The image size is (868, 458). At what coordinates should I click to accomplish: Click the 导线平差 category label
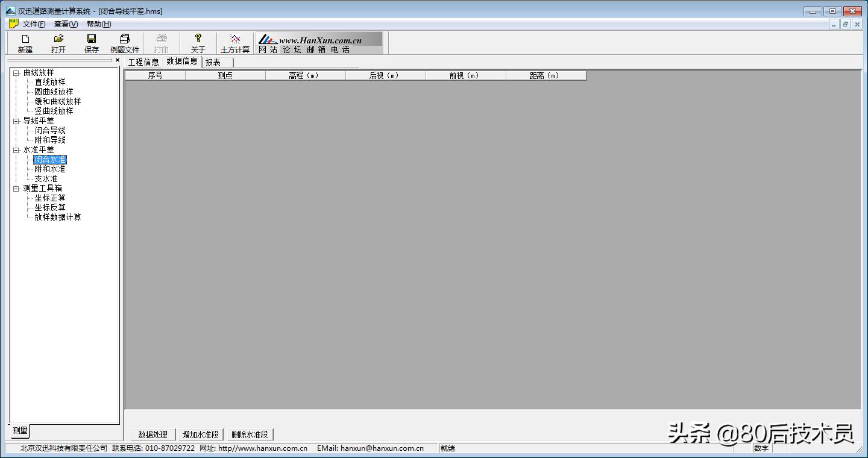click(x=39, y=121)
